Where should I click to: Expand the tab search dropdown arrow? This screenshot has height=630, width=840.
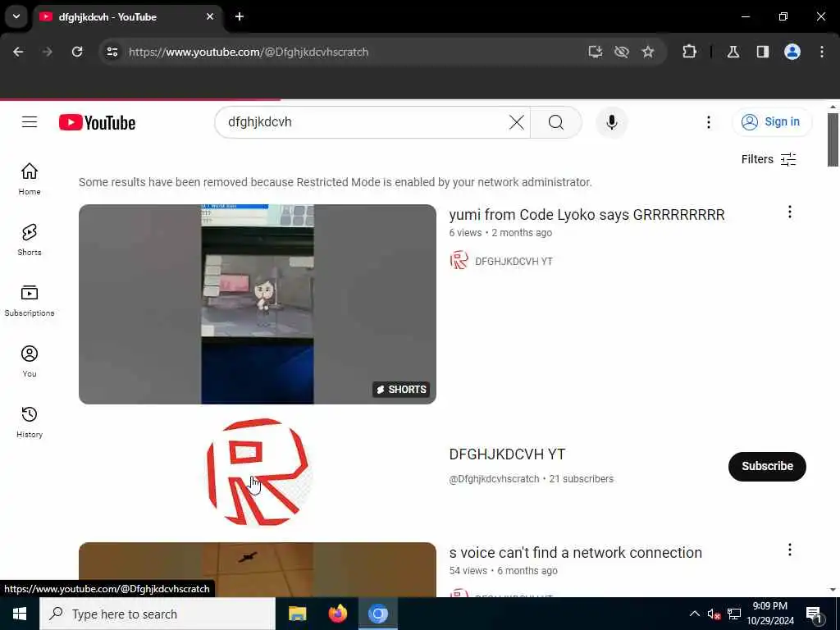coord(16,16)
